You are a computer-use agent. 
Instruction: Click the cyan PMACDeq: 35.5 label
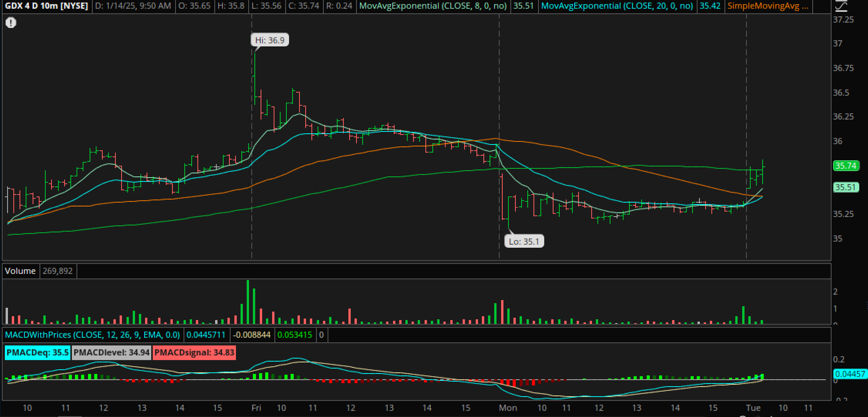37,353
